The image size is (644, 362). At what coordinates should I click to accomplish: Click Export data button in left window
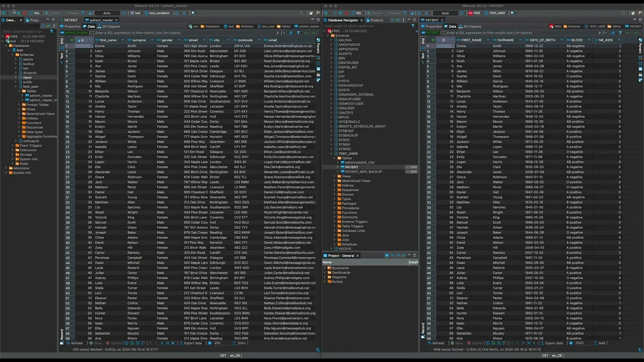191,343
